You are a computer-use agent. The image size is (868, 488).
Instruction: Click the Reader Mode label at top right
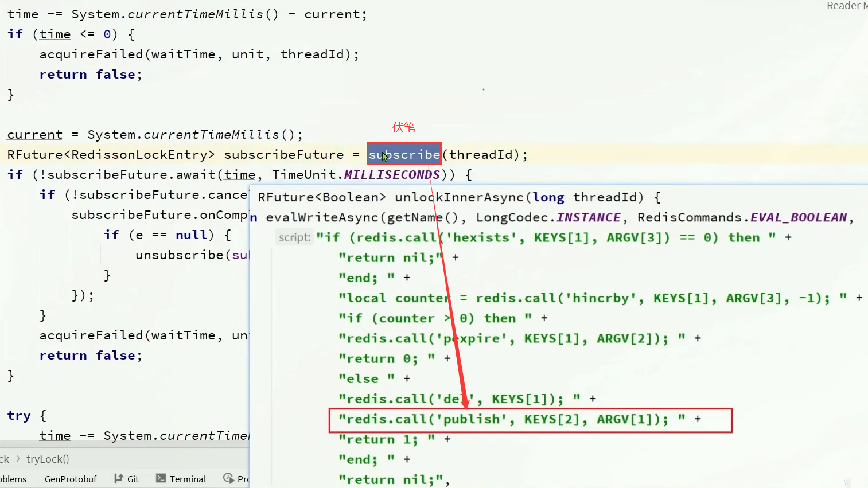(847, 6)
